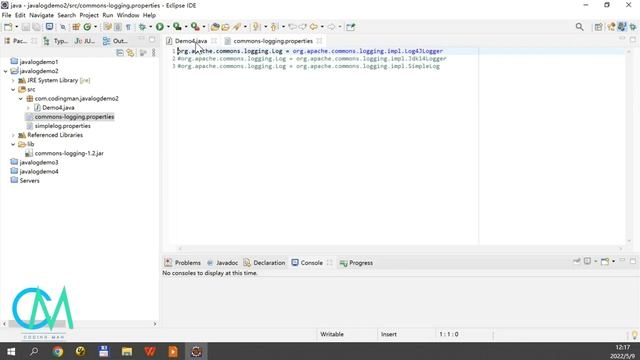Click the green Run button icon
Viewport: 640px width, 360px height.
tap(160, 27)
